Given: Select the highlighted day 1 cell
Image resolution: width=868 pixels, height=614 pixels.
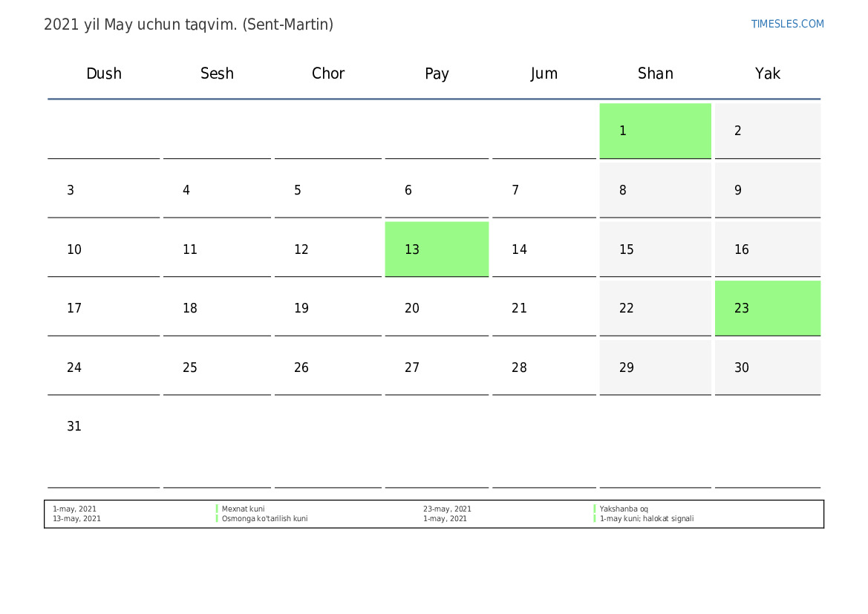Looking at the screenshot, I should click(x=655, y=131).
